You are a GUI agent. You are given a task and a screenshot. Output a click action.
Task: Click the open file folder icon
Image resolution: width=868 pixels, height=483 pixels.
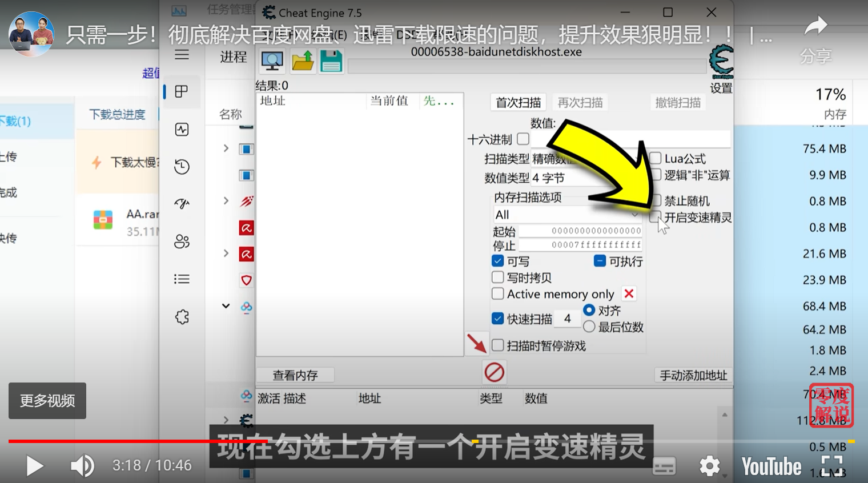coord(303,61)
